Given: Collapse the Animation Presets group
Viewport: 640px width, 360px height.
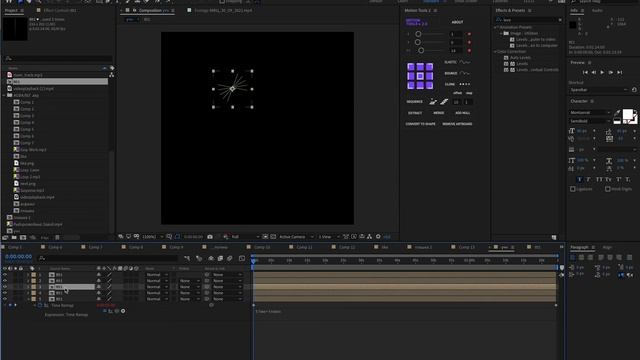Looking at the screenshot, I should 496,27.
